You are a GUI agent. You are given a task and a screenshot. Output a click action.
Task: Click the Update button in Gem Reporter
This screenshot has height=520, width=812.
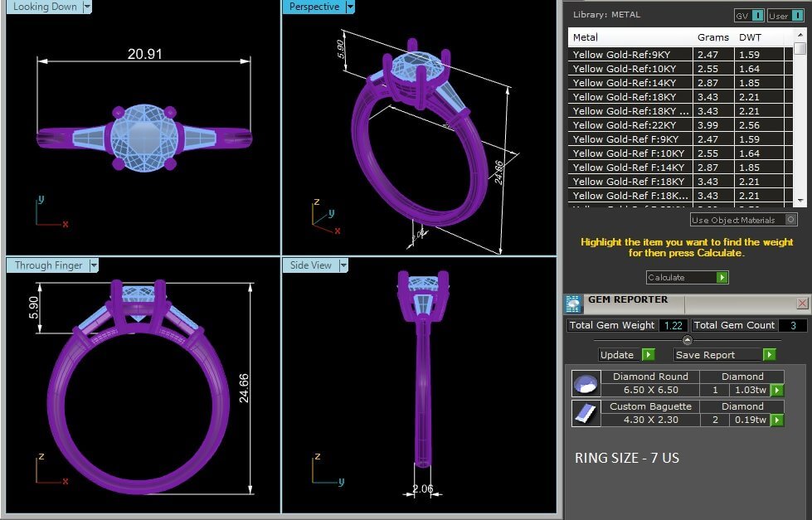(x=627, y=355)
